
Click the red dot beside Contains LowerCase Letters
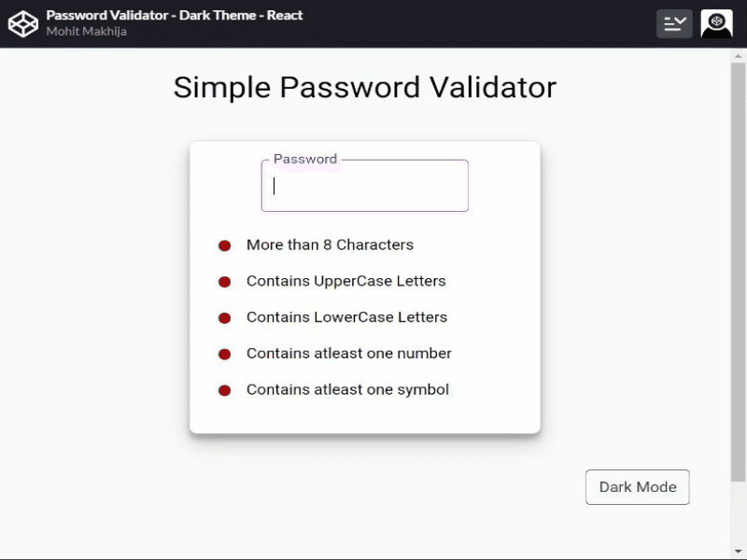click(224, 318)
